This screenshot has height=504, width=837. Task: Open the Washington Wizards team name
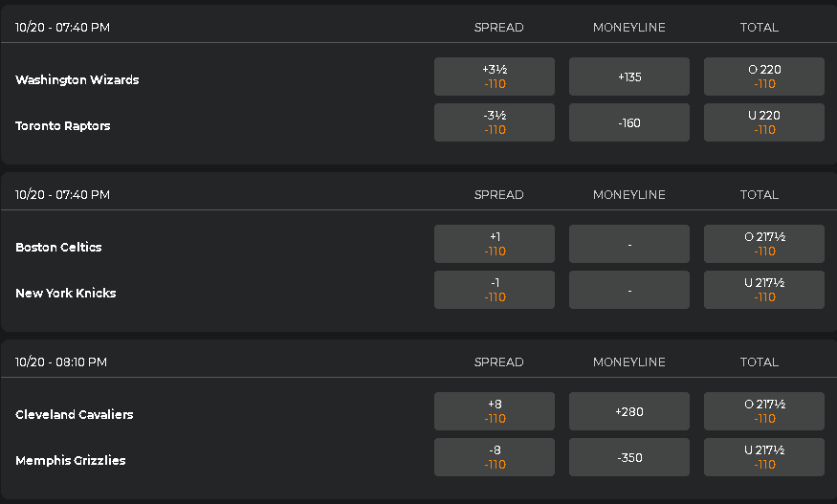coord(77,80)
